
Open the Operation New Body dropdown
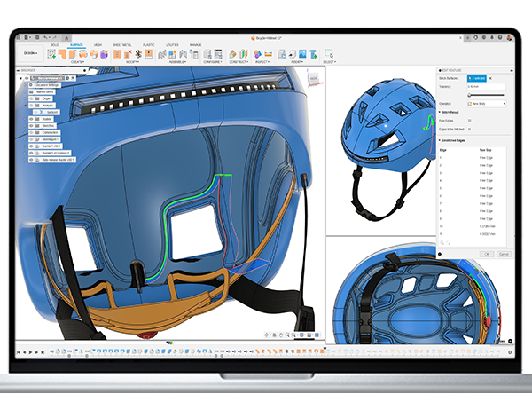pos(487,104)
